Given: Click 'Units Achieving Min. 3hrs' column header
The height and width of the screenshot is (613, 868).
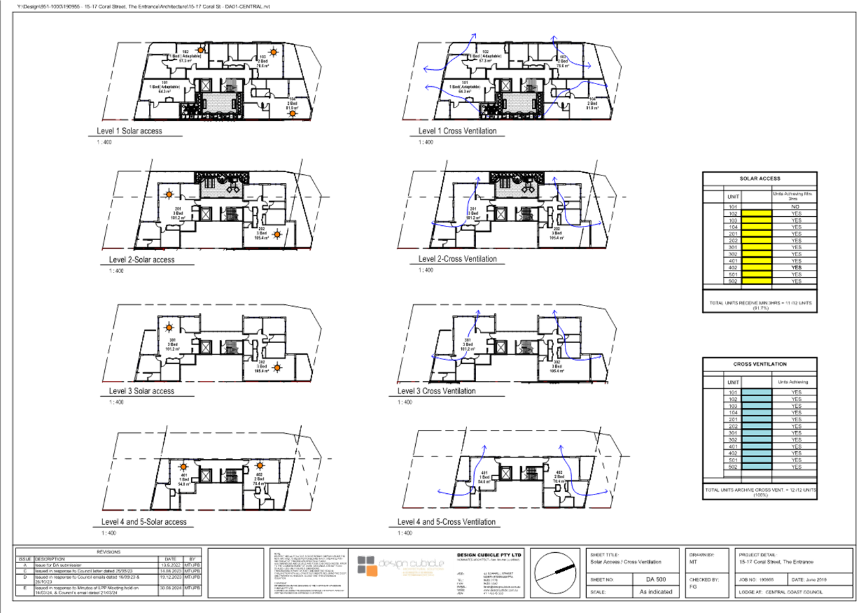Looking at the screenshot, I should (794, 195).
